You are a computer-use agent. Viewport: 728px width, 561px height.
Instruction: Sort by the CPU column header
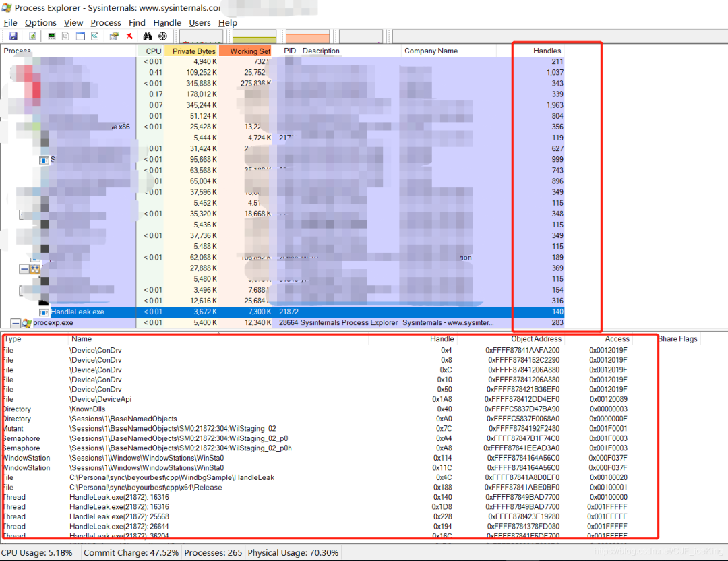click(x=151, y=51)
